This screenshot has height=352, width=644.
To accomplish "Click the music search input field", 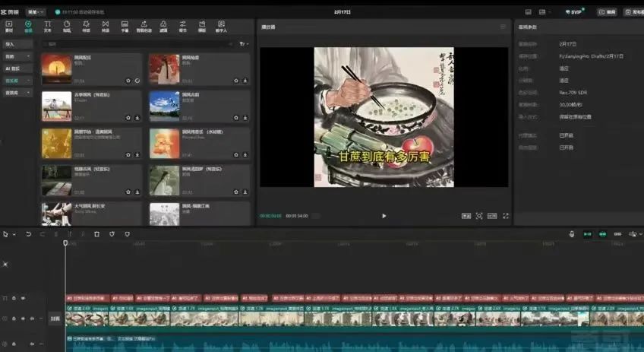I will (138, 43).
